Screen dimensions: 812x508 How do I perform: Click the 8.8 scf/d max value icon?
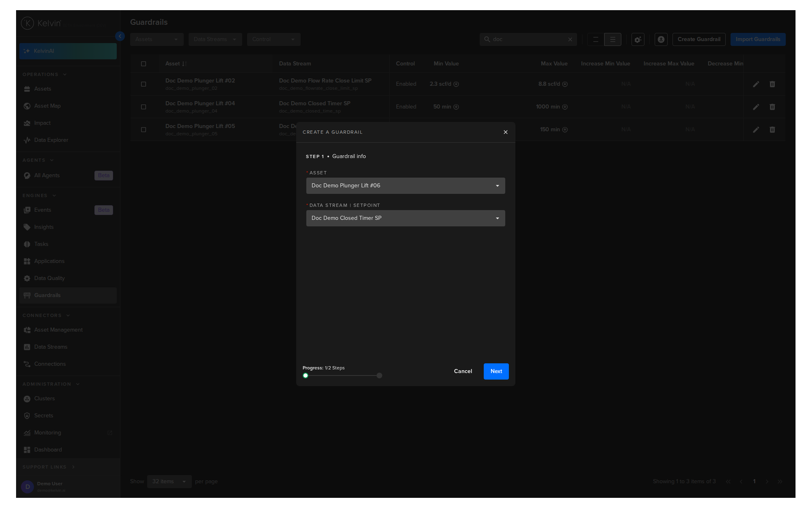click(x=565, y=84)
